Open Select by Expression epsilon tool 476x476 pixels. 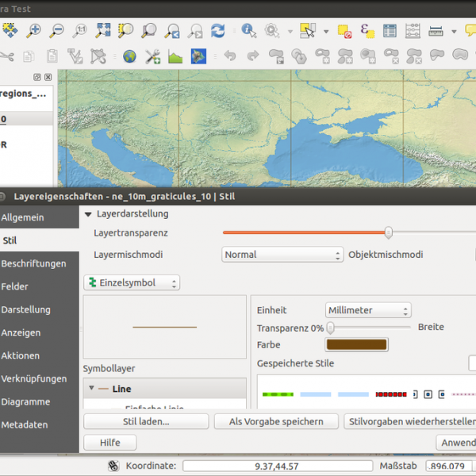click(367, 31)
